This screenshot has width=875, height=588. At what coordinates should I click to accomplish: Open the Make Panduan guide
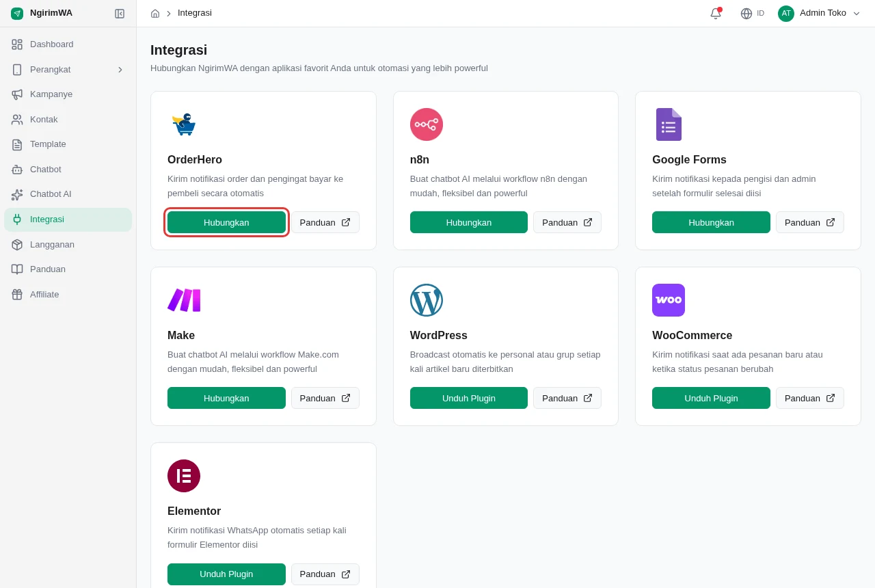[325, 398]
